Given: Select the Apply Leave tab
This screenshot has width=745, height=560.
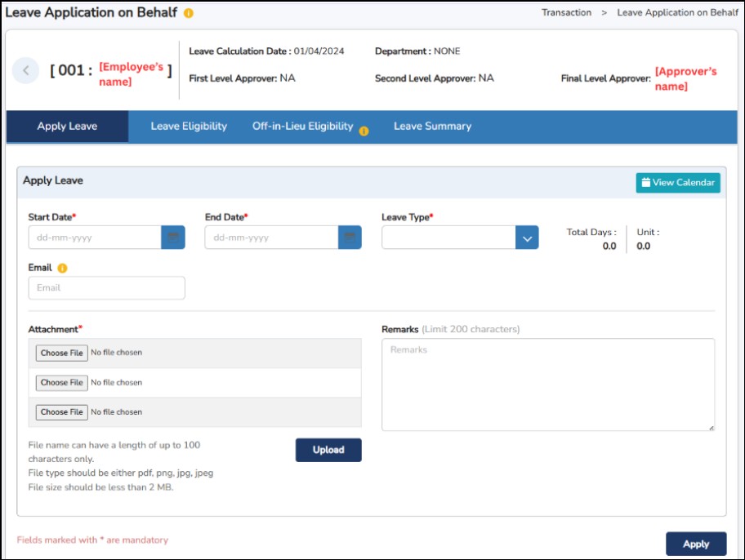Looking at the screenshot, I should click(x=67, y=127).
